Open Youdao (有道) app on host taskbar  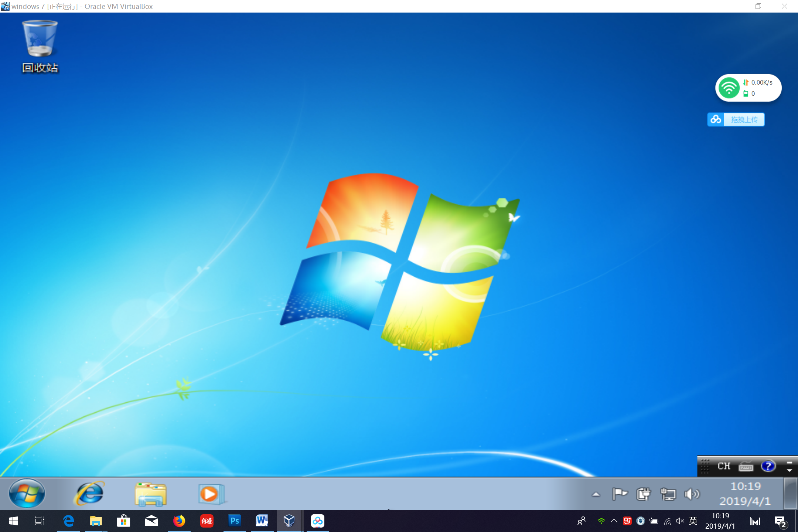click(207, 521)
